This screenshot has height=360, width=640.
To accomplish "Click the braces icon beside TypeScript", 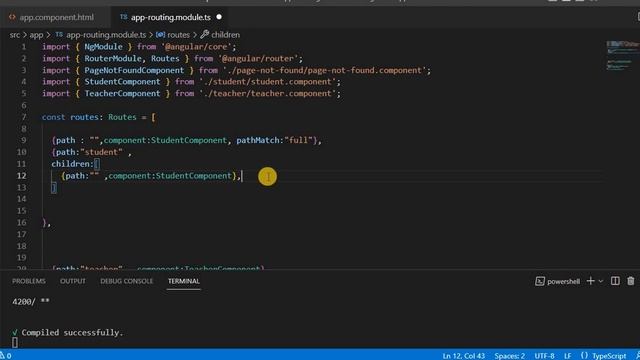I will (584, 356).
